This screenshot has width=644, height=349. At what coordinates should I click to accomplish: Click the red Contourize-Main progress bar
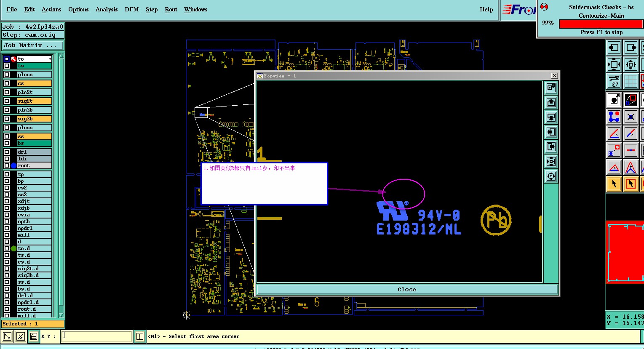coord(601,24)
